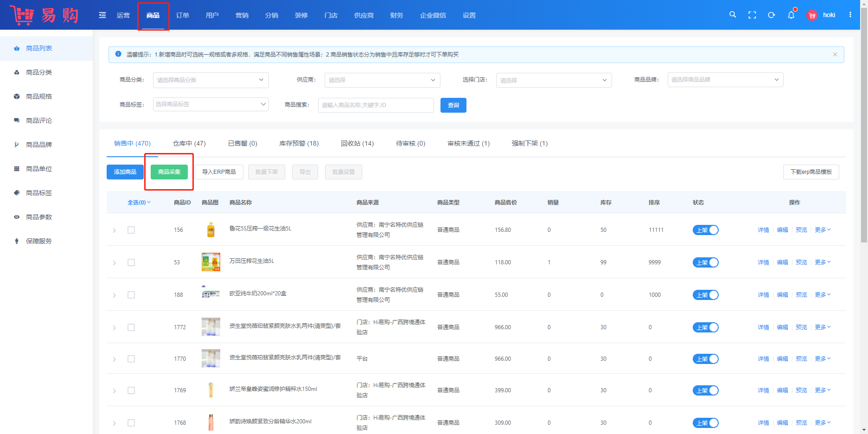Turn off 上架 switch for product 156
The image size is (868, 434).
pos(705,230)
